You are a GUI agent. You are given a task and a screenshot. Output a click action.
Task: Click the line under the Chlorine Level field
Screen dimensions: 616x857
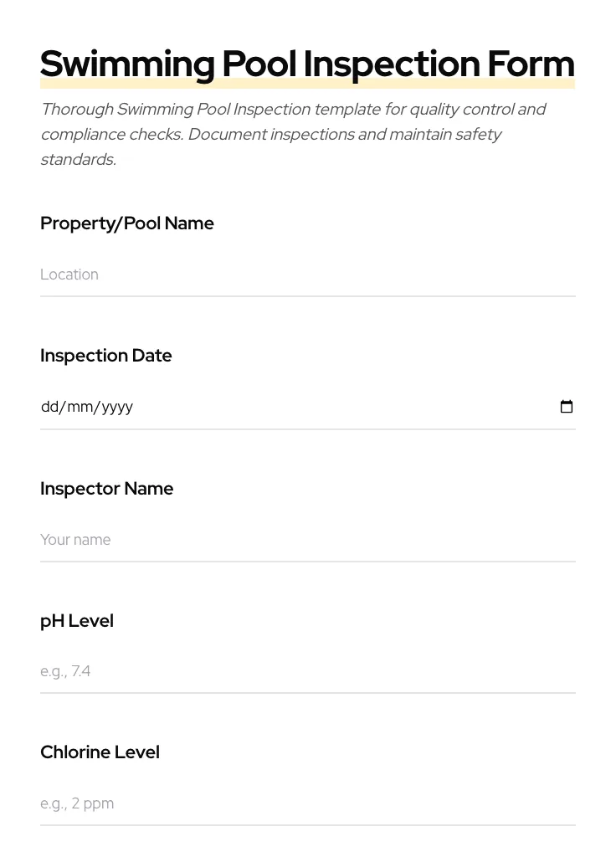pyautogui.click(x=307, y=825)
